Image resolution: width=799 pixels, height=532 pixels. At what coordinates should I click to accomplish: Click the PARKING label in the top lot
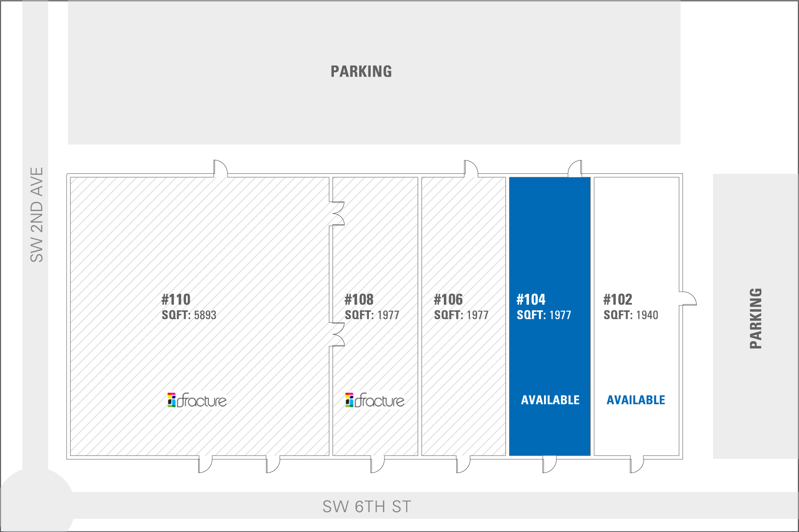point(361,71)
